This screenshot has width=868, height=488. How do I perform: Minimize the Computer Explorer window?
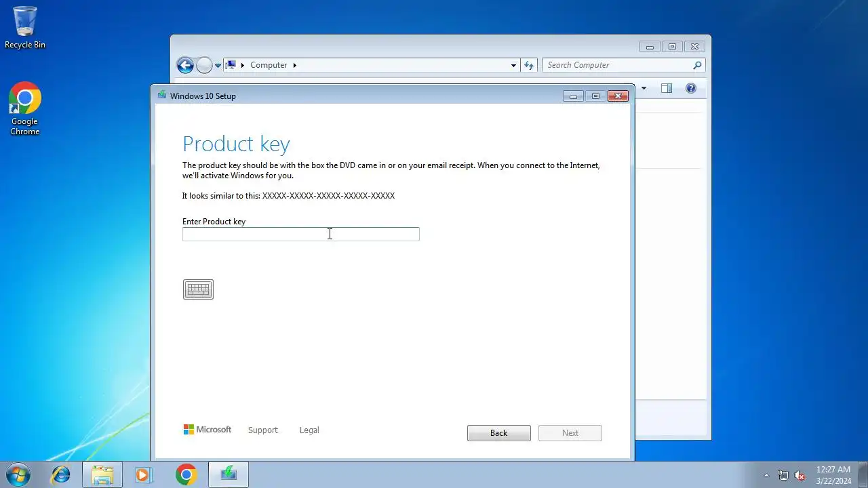[x=650, y=47]
